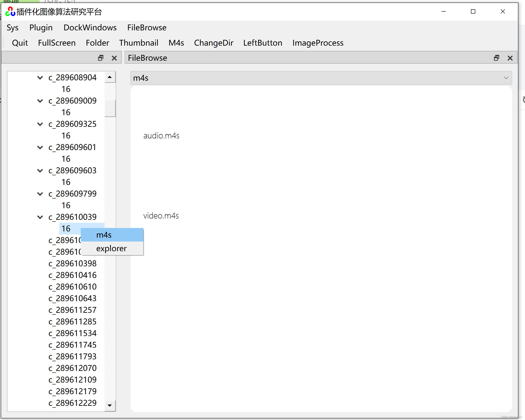525x420 pixels.
Task: Select the audio.m4s file
Action: point(161,136)
